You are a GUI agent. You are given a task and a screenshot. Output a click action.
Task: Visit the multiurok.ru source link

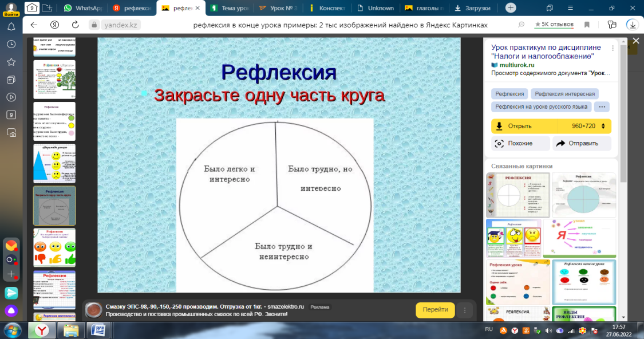[x=517, y=65]
